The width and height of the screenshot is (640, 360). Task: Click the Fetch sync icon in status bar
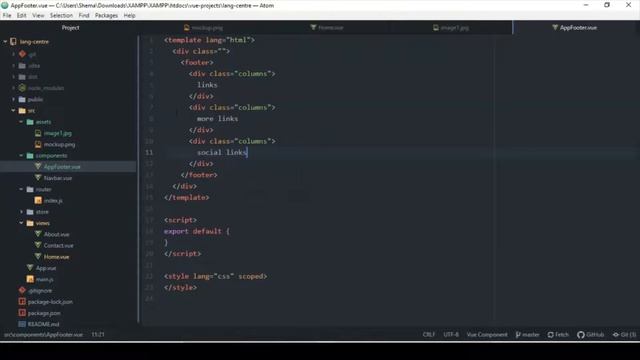pos(551,335)
